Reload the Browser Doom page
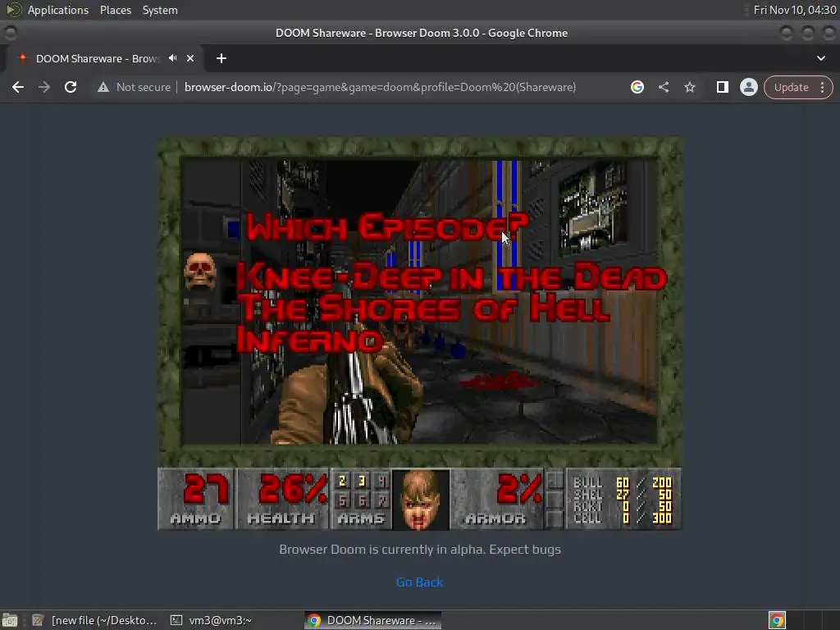Screen dimensions: 840x630 71,87
